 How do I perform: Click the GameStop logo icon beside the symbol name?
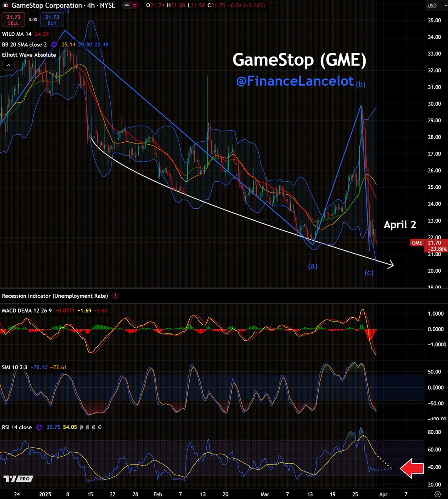pyautogui.click(x=5, y=5)
